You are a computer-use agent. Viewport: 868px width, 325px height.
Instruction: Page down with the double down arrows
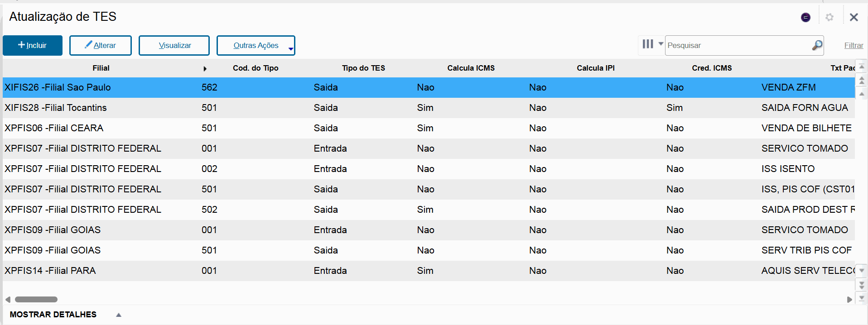[862, 285]
